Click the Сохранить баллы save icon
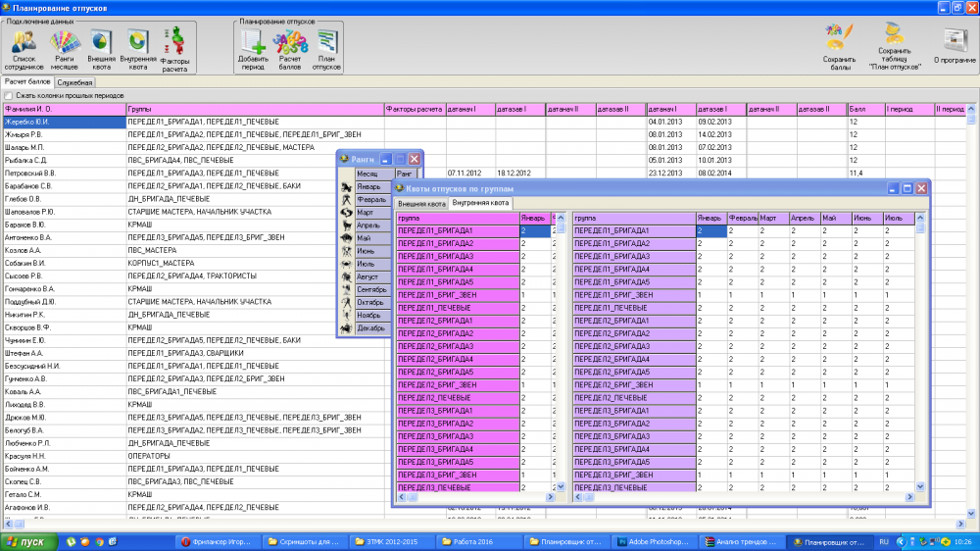The width and height of the screenshot is (980, 551). [x=839, y=47]
